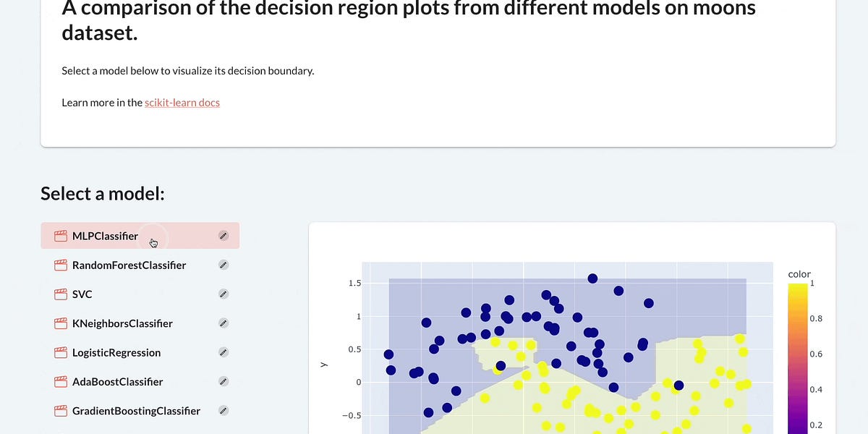Click the edit icon beside AdaBoostClassifier
Screen dimensions: 868x434
point(224,381)
